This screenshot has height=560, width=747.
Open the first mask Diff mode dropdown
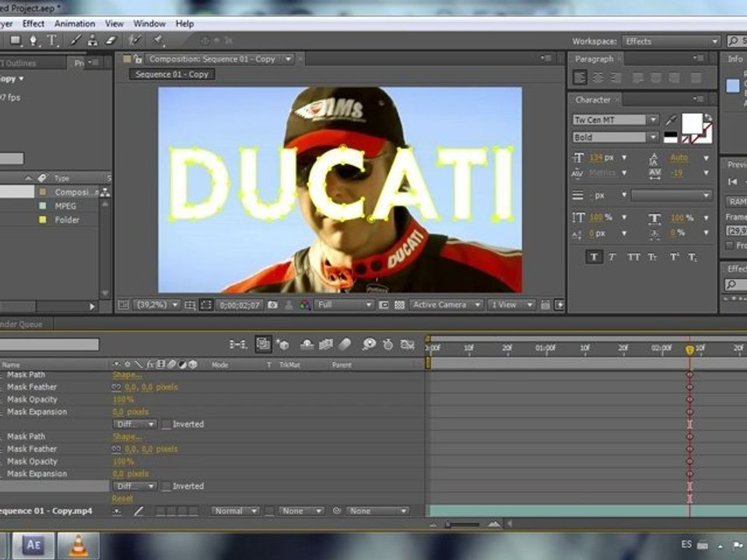coord(135,425)
